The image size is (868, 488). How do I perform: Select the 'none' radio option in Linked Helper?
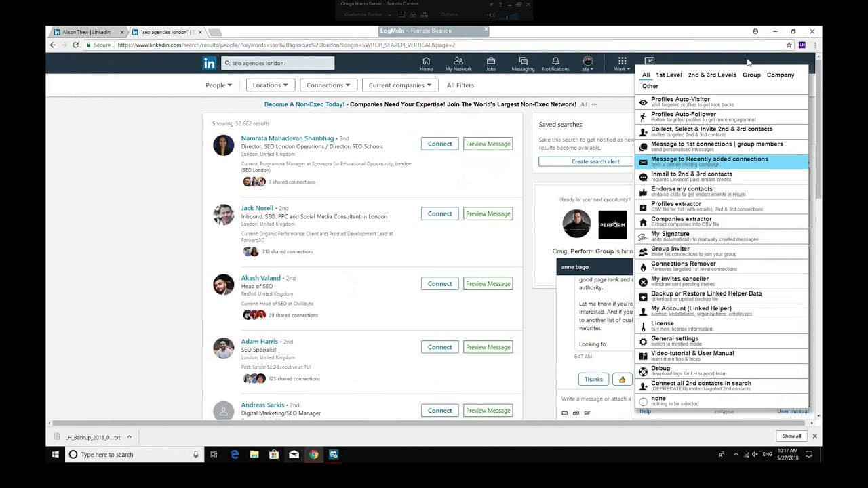pyautogui.click(x=644, y=401)
